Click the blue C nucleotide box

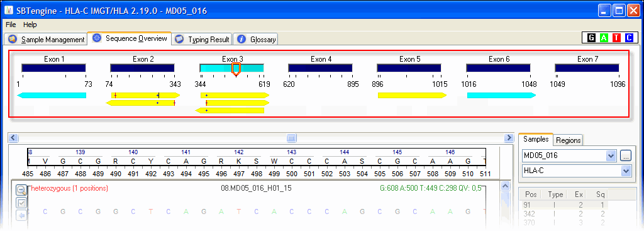[x=629, y=38]
